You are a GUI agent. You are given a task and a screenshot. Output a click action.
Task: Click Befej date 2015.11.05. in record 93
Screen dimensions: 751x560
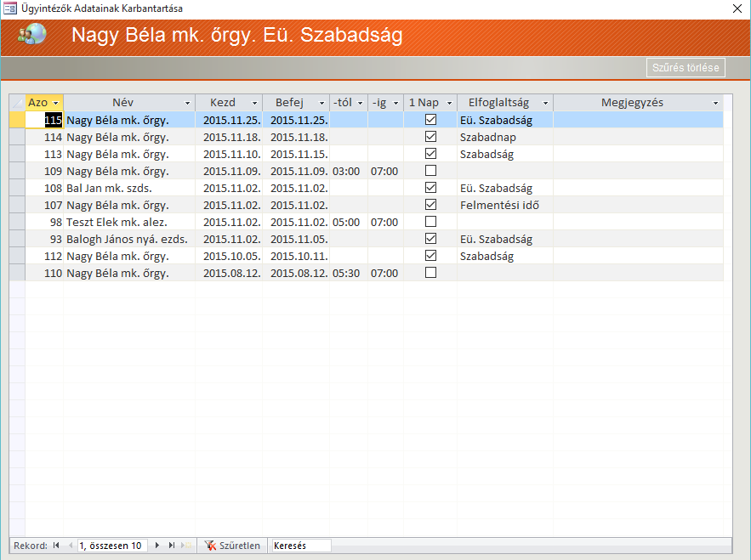pyautogui.click(x=296, y=239)
